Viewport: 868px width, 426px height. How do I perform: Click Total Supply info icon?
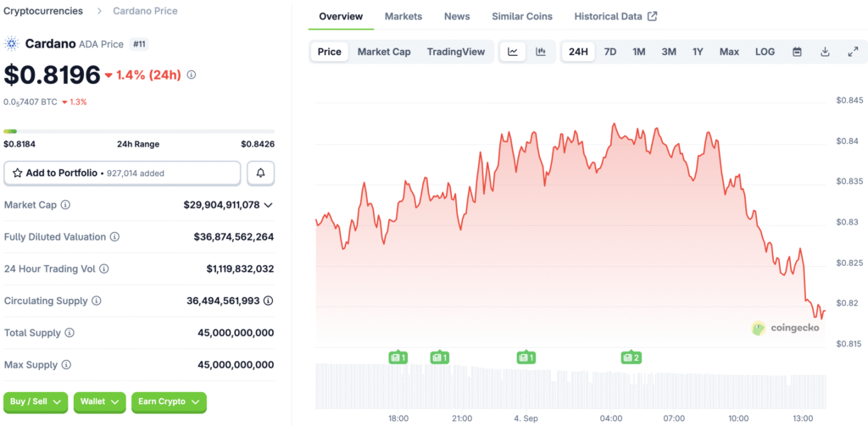point(70,333)
